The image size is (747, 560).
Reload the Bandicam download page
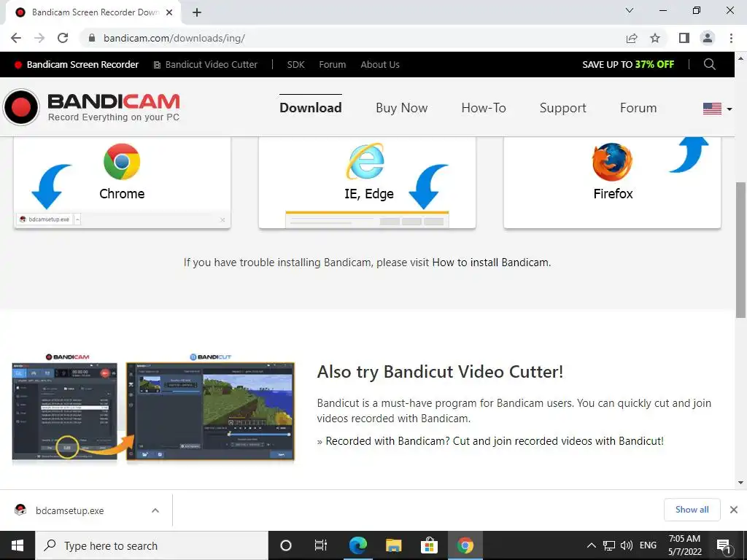click(x=63, y=38)
